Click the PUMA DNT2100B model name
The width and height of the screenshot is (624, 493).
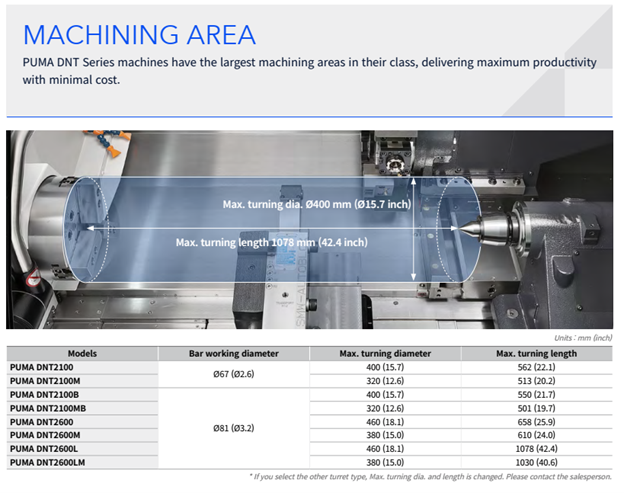coord(44,395)
